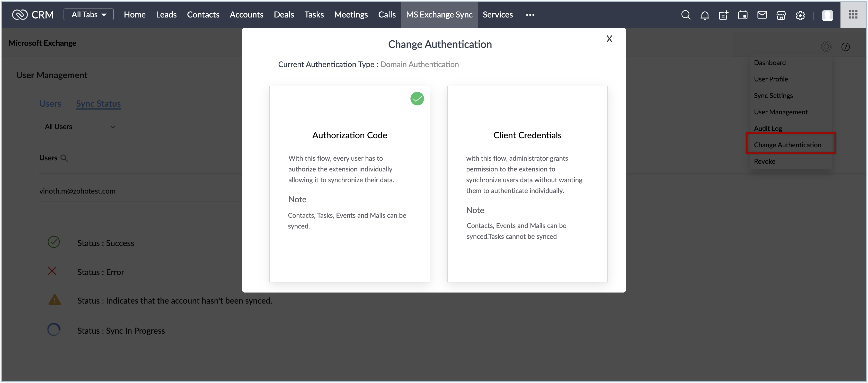The width and height of the screenshot is (868, 383).
Task: Click the Zoho CRM logo
Action: [33, 14]
